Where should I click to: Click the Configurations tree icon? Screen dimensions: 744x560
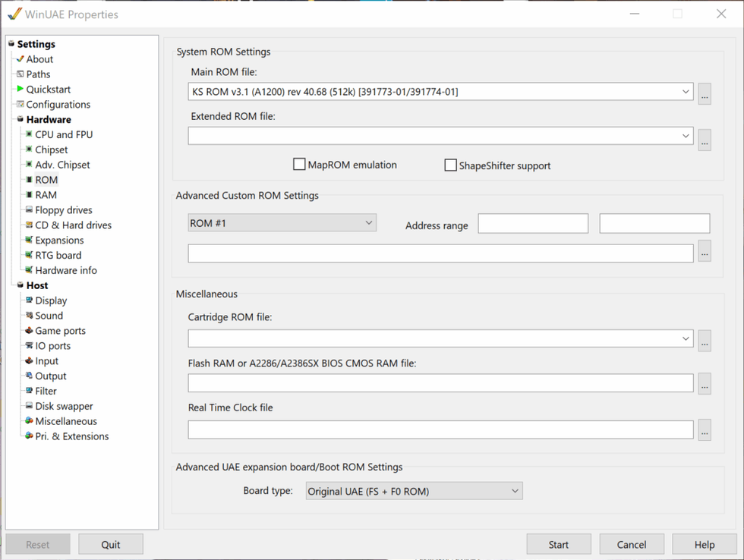click(20, 104)
